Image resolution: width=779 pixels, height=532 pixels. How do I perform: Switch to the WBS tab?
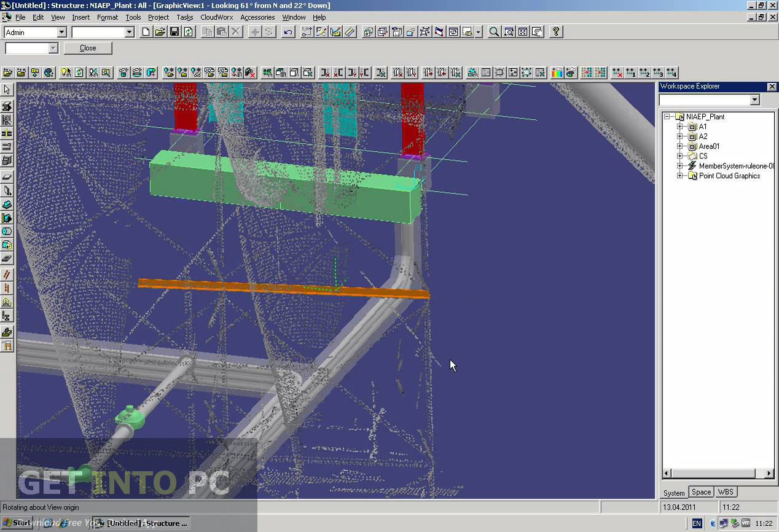726,492
